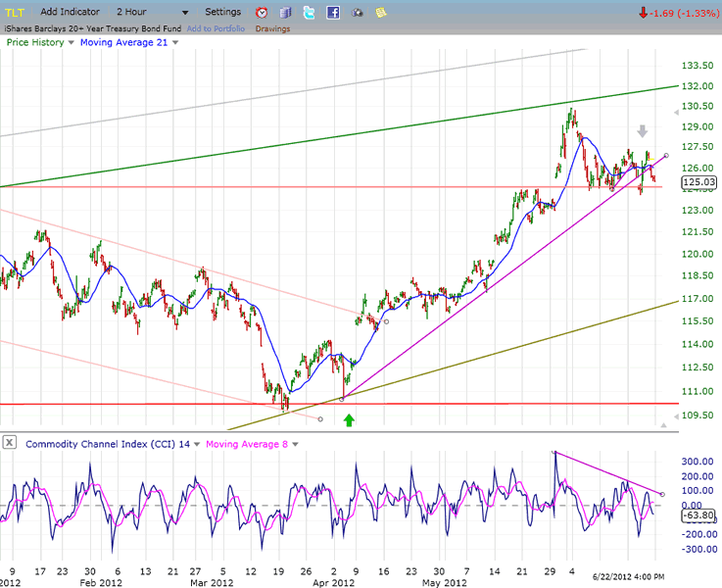Image resolution: width=722 pixels, height=588 pixels.
Task: Click the books icon in the toolbar
Action: [x=285, y=13]
